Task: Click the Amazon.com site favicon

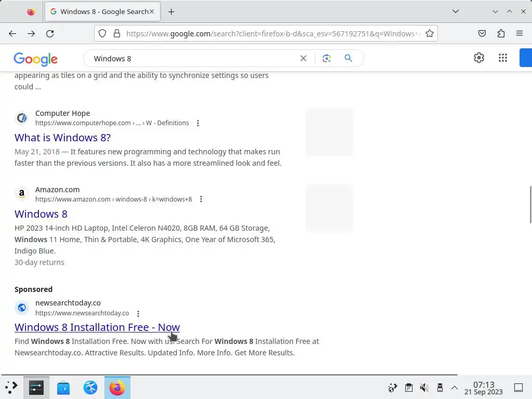Action: pyautogui.click(x=22, y=194)
